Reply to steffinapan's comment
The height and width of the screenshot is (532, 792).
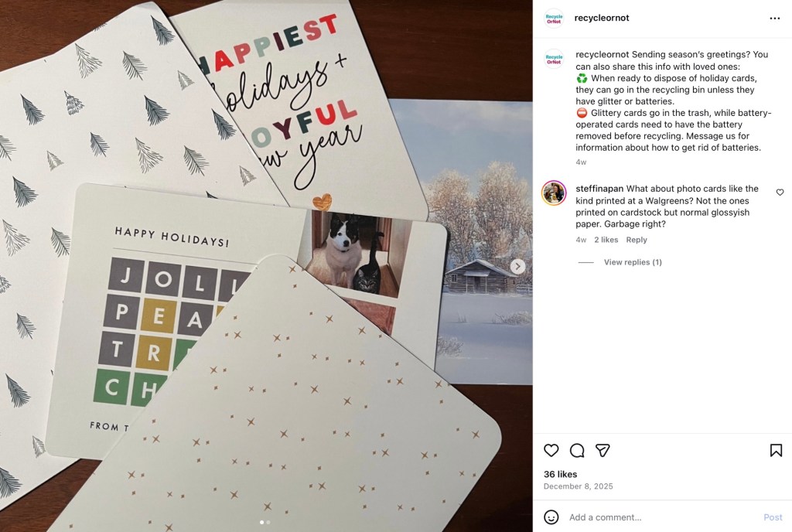tap(637, 240)
